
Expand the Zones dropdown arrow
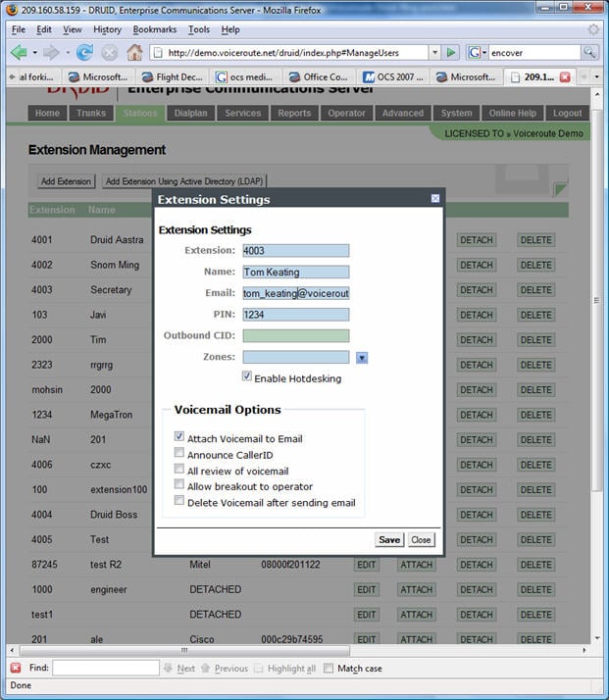point(362,358)
